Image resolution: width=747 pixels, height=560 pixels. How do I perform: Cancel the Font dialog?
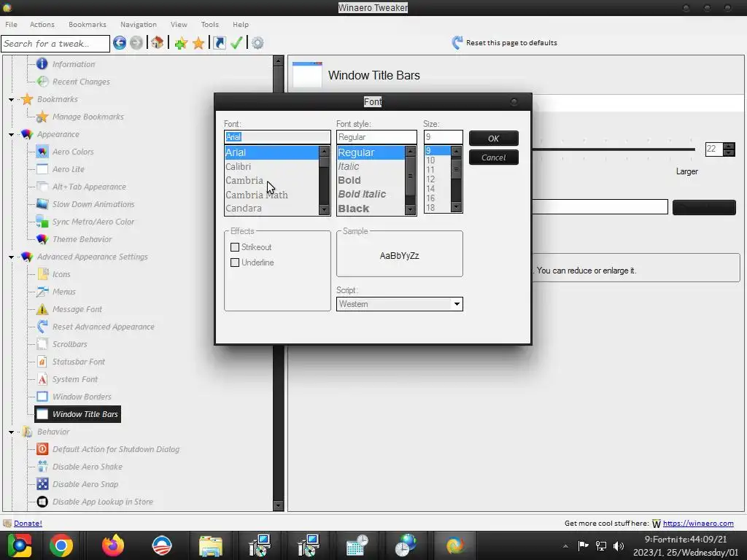coord(494,157)
